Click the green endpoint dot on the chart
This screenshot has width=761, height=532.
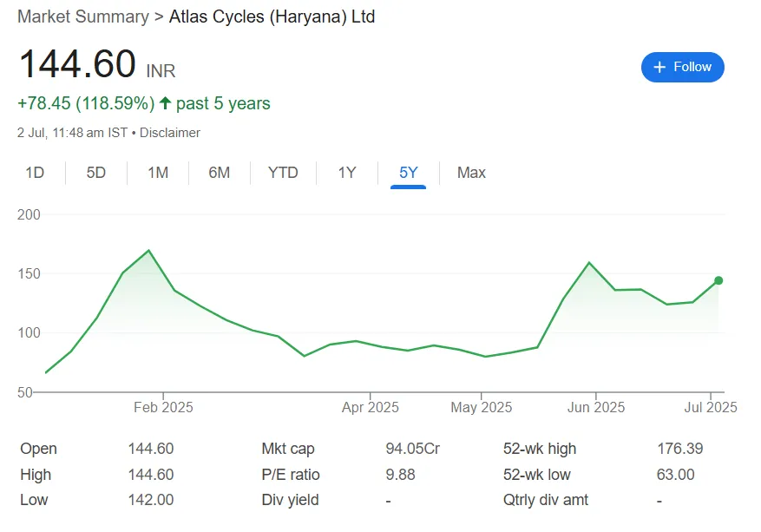coord(718,280)
